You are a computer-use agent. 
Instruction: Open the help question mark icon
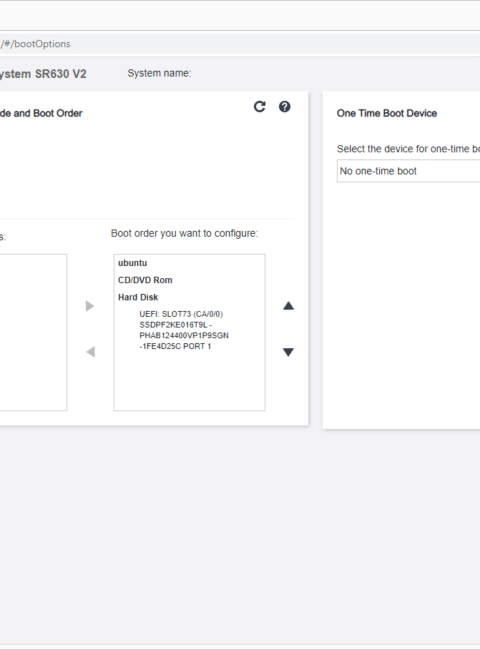click(x=284, y=107)
